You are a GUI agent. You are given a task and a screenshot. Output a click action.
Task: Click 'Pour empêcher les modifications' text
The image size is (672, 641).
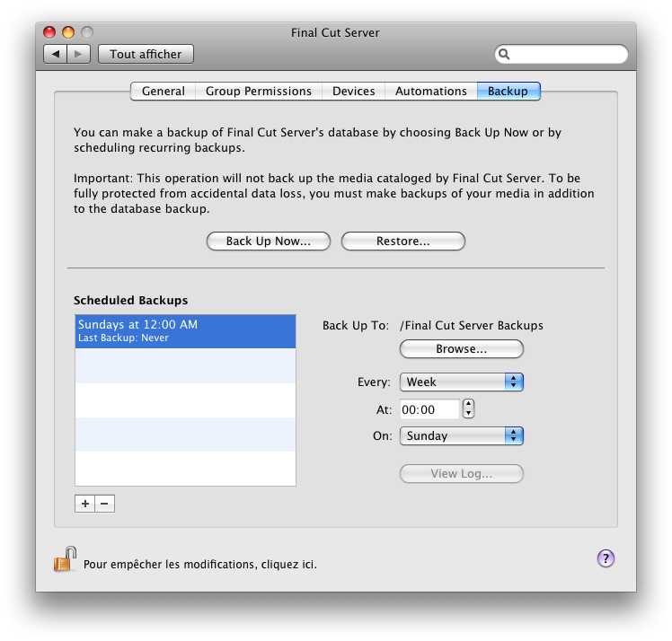(200, 565)
